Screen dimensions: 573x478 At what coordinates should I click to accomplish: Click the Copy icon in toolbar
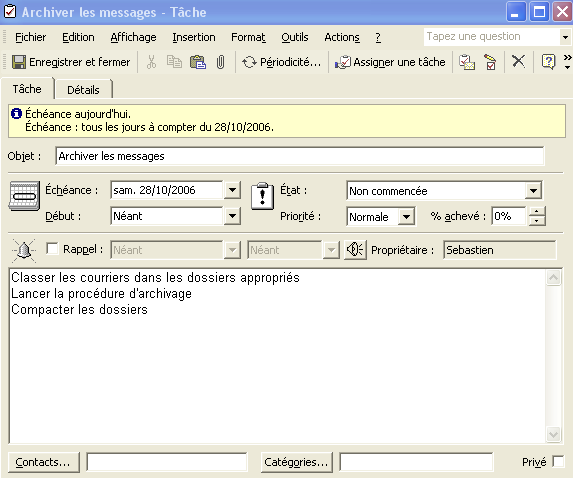pos(174,62)
